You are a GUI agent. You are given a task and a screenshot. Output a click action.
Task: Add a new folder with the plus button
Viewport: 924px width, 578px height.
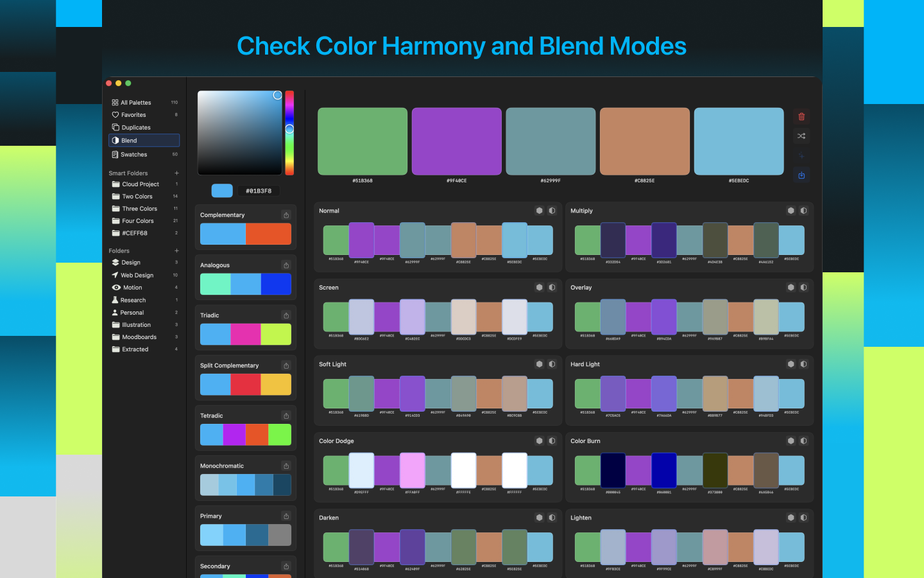[x=177, y=250]
